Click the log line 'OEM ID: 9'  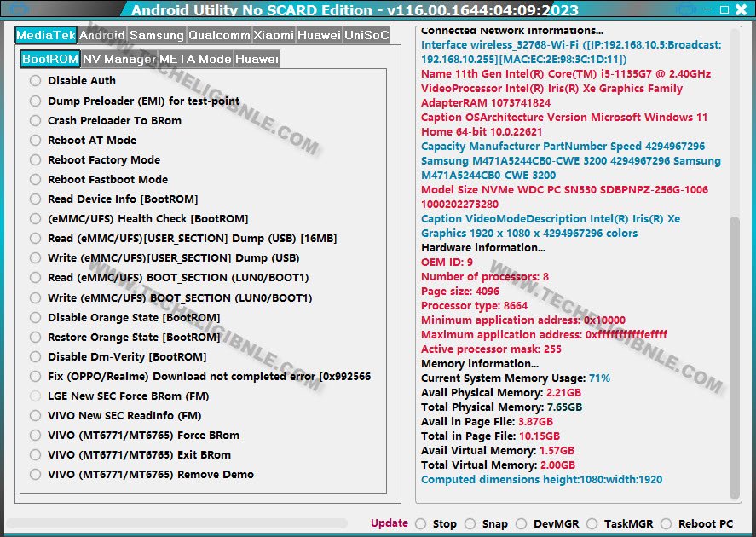[447, 263]
